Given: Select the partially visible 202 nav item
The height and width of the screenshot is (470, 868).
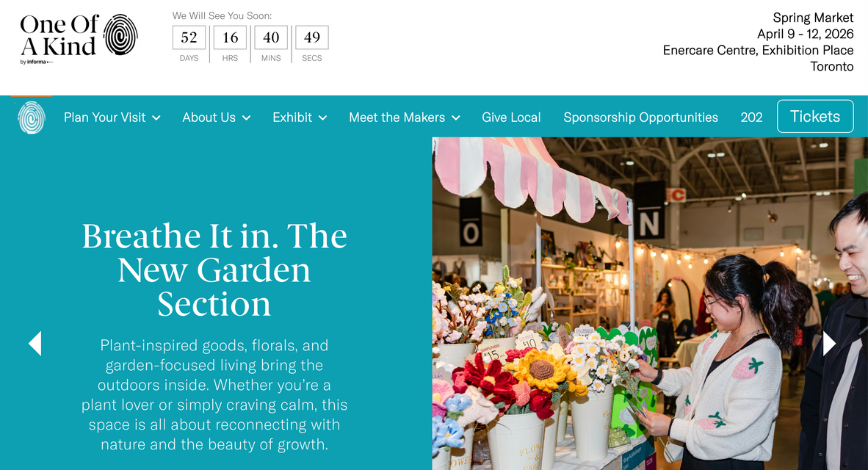Looking at the screenshot, I should point(751,117).
